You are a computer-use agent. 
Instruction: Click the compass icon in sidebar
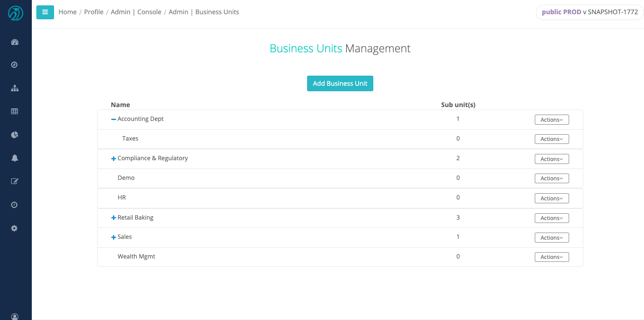(x=15, y=65)
